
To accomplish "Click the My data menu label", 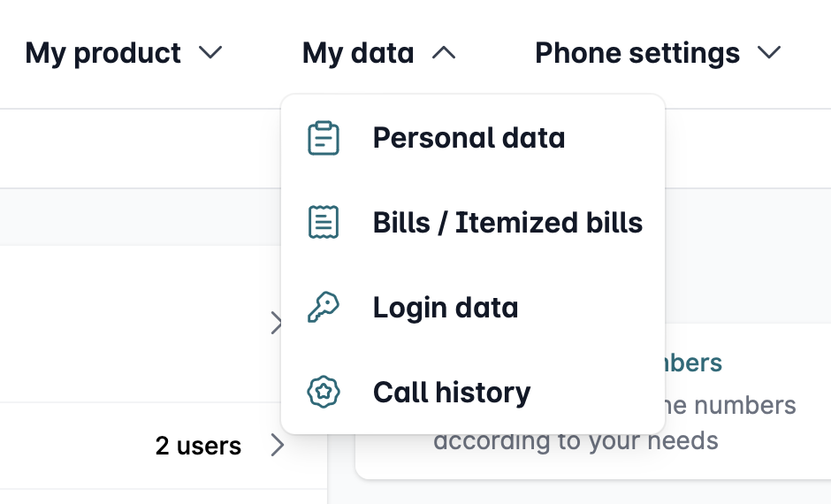I will click(358, 53).
